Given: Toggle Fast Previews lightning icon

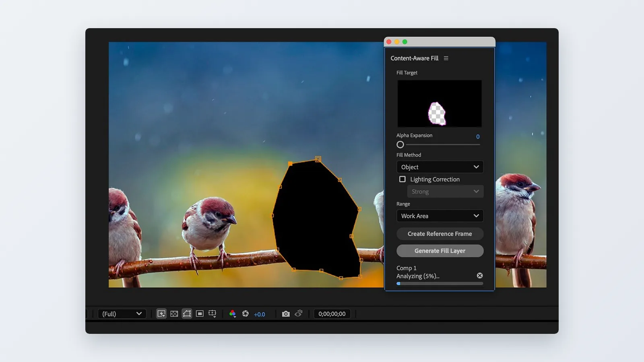Looking at the screenshot, I should point(161,314).
